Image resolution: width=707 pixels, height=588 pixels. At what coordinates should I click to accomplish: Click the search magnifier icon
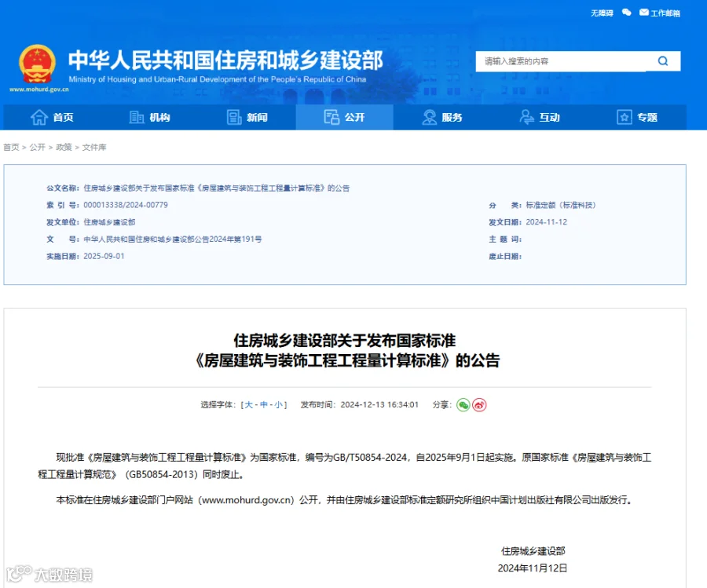click(x=663, y=60)
